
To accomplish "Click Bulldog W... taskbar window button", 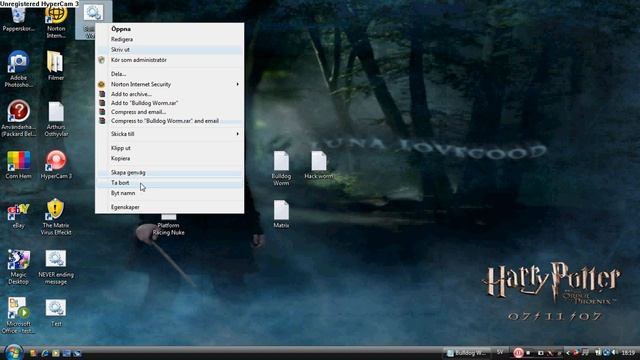I will pos(467,353).
